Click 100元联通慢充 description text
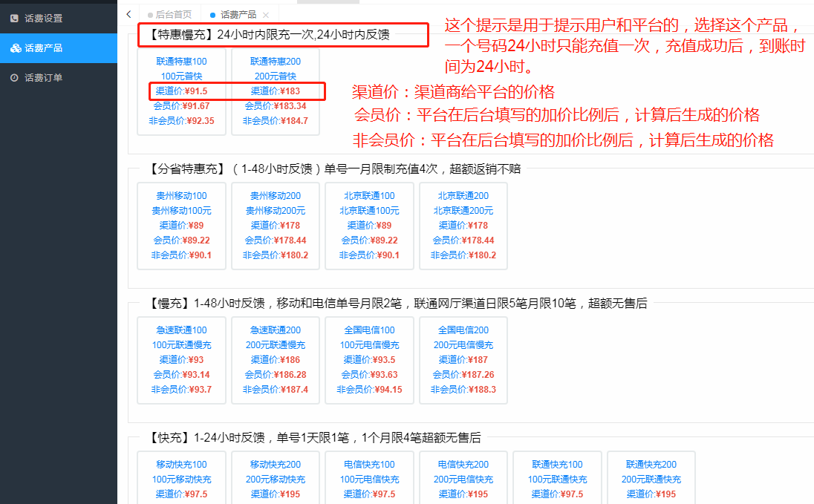 182,345
